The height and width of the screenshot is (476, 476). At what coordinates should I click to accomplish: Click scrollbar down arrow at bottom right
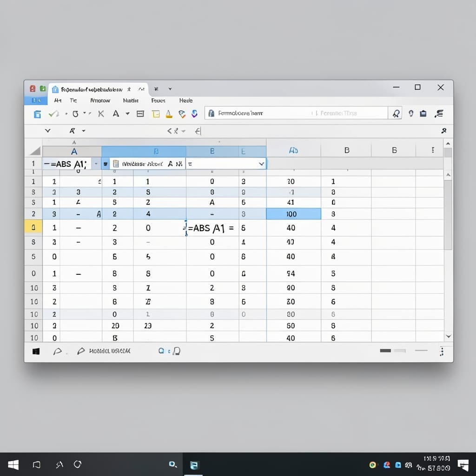point(449,337)
